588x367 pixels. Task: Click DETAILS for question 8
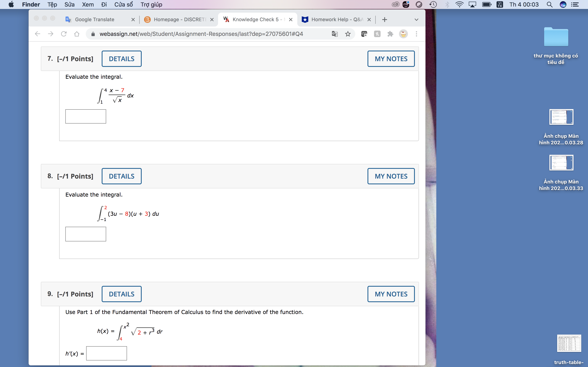121,176
